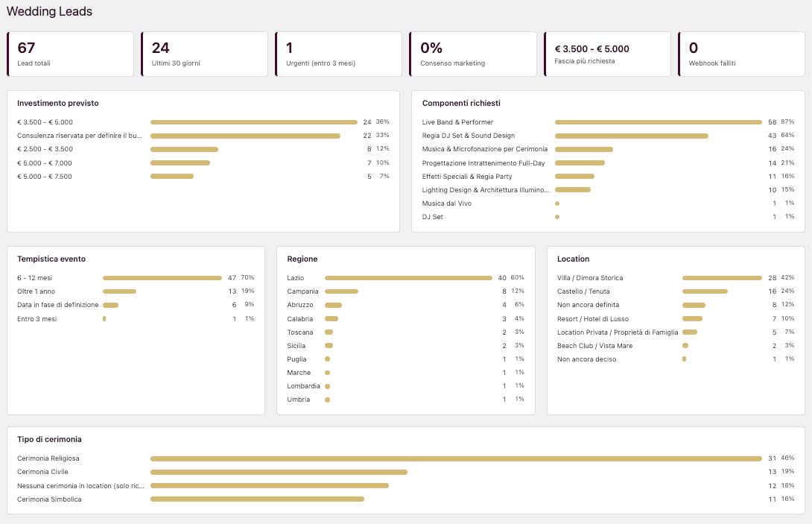Click the 'Tempistica evento' panel heading

(x=51, y=259)
